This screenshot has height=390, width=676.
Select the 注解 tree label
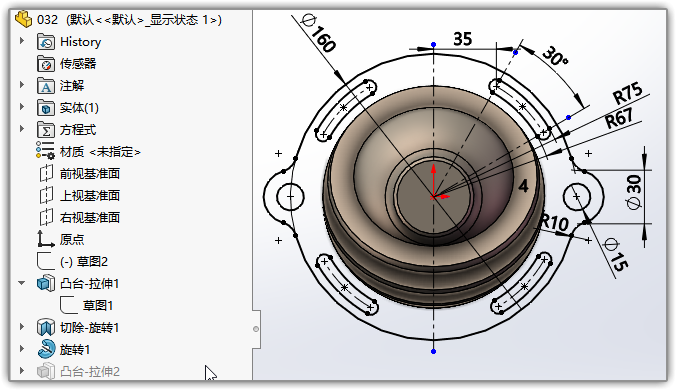click(x=72, y=86)
